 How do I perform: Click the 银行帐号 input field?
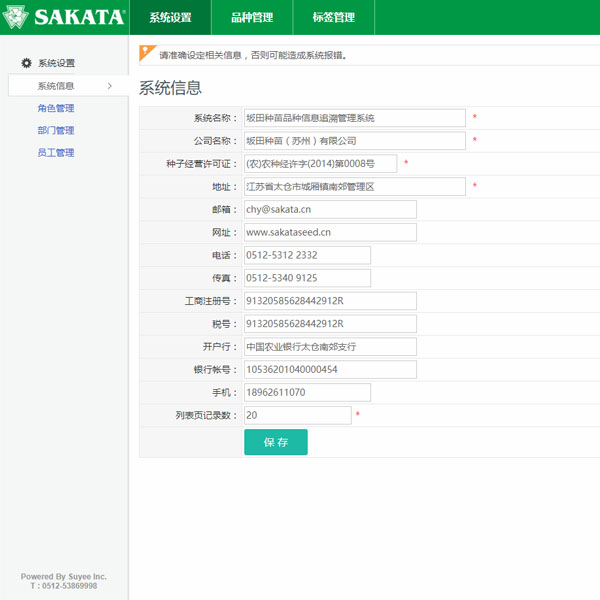(x=330, y=369)
